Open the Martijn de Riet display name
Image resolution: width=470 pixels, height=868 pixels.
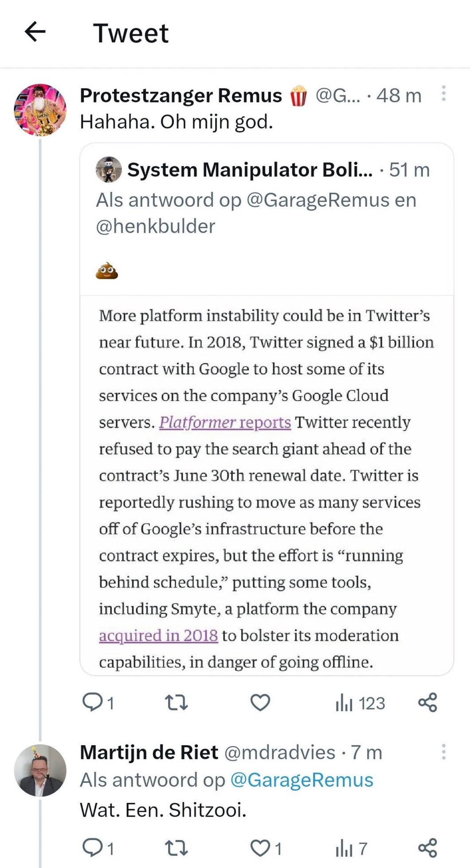[x=149, y=752]
